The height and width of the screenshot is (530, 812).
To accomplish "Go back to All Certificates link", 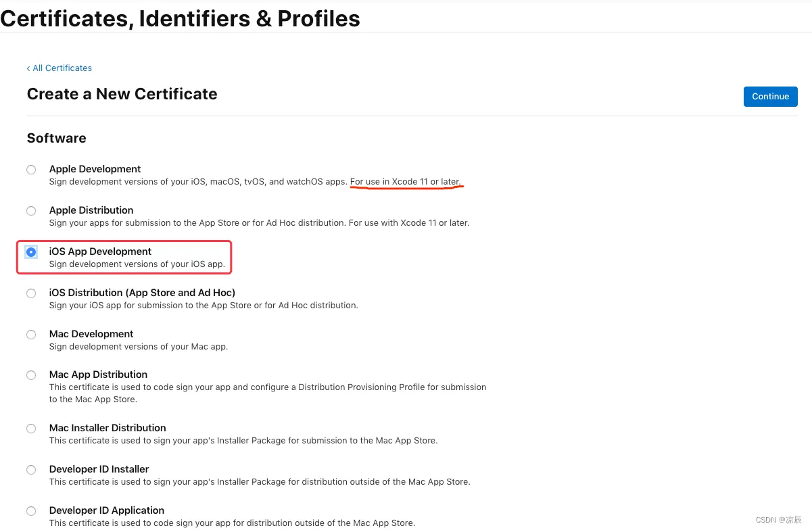I will click(x=59, y=68).
